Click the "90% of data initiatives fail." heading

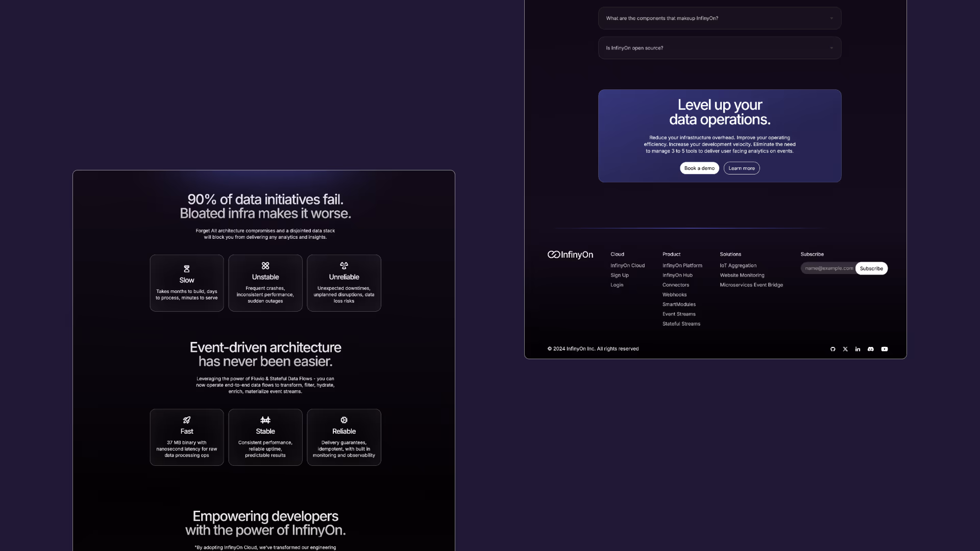(265, 199)
